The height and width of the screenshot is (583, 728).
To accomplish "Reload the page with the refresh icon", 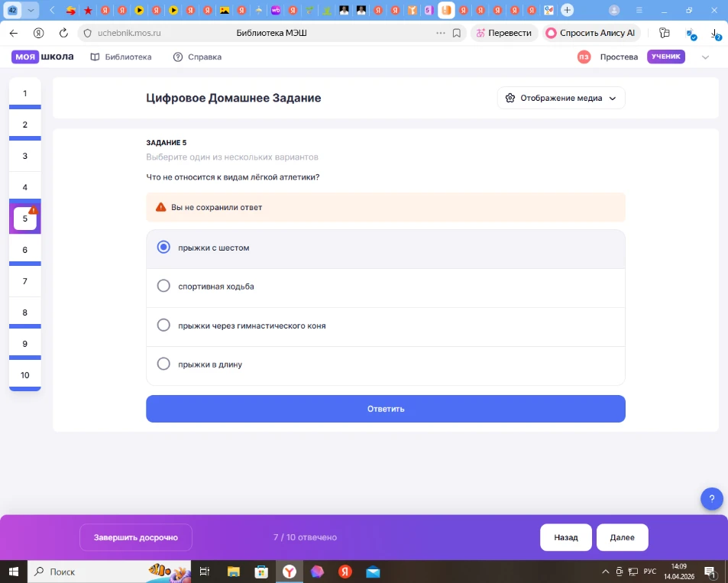I will 63,33.
